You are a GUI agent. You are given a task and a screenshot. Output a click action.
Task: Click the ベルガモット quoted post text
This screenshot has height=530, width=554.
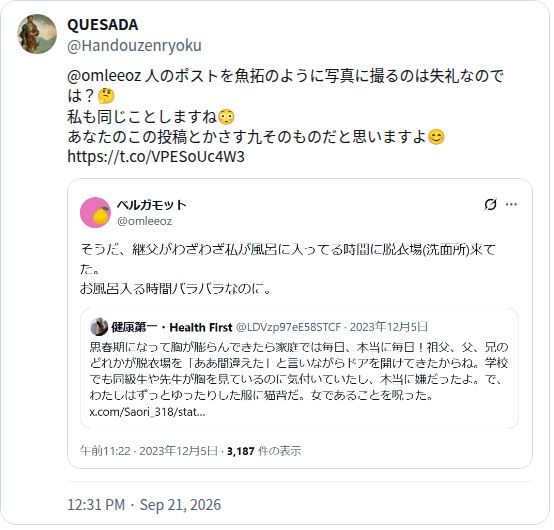[x=288, y=269]
